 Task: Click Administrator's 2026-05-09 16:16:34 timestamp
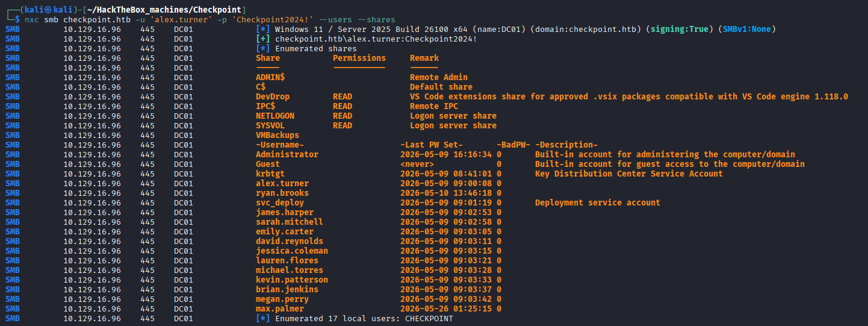pos(446,154)
